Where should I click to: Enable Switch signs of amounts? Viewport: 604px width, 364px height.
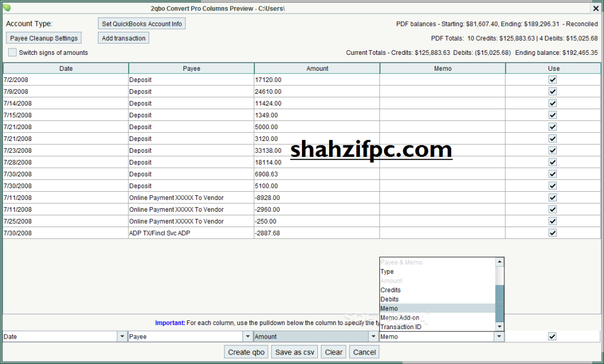click(x=12, y=52)
